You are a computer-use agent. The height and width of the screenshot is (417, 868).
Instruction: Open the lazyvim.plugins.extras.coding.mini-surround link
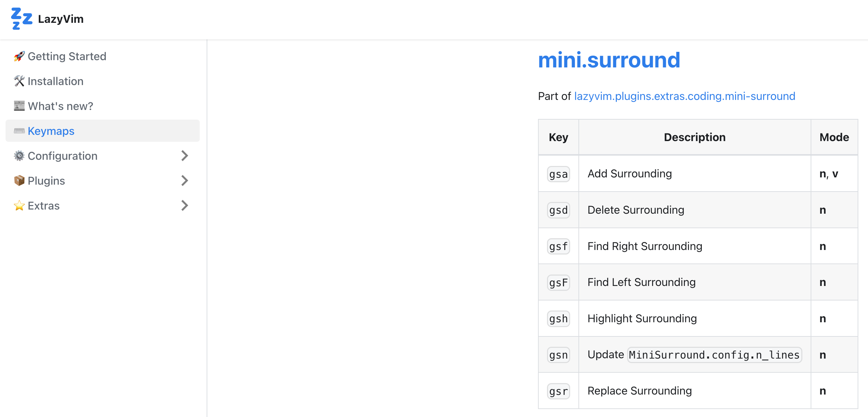click(x=685, y=96)
